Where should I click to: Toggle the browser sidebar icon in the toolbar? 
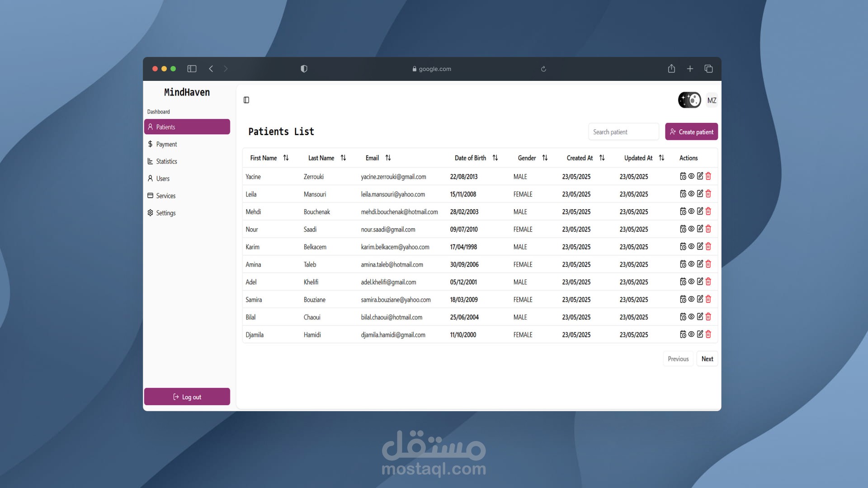pos(192,68)
